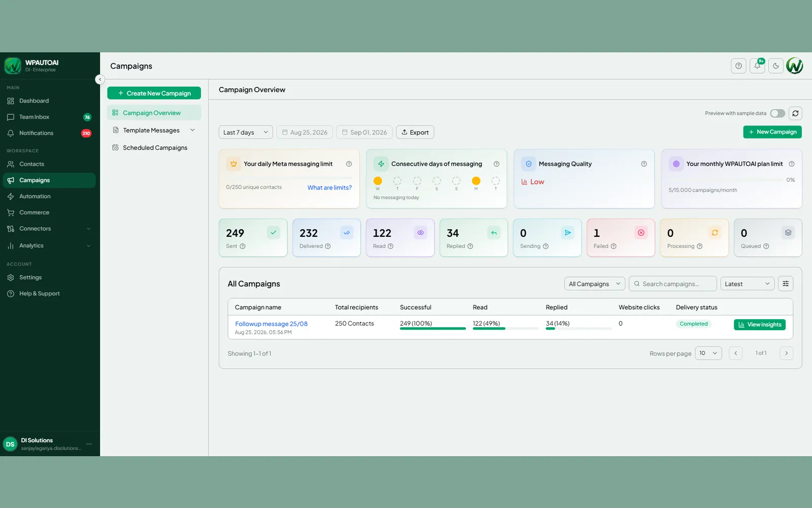Viewport: 812px width, 508px height.
Task: Click info icon on monthly WPAUTOAI plan limit
Action: 792,164
